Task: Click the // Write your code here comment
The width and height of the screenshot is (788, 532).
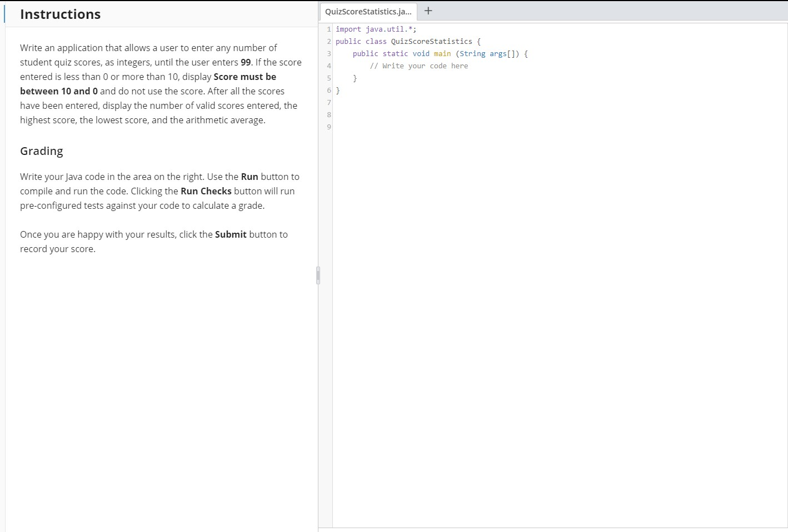Action: (x=419, y=66)
